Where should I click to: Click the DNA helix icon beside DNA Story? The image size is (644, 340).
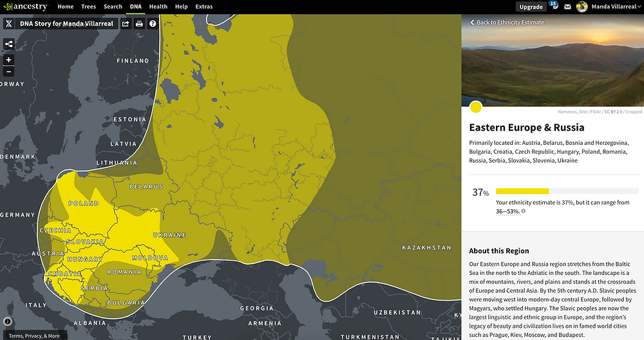tap(9, 24)
